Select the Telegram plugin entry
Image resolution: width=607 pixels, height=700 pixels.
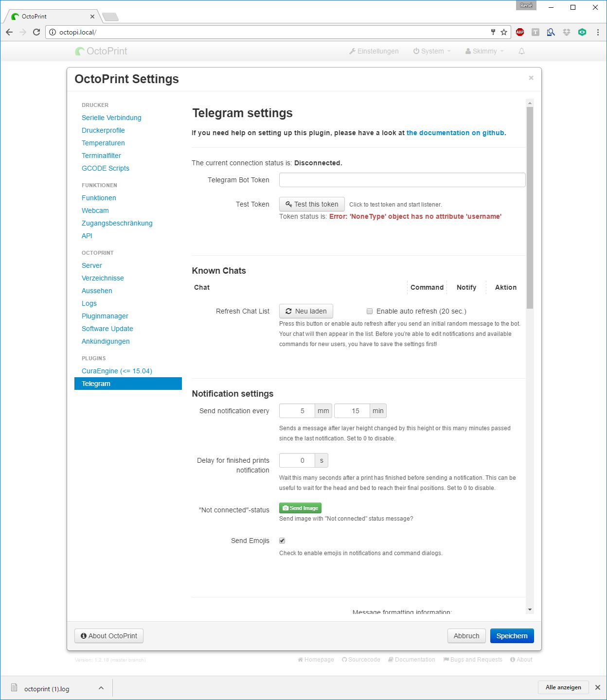pyautogui.click(x=128, y=384)
